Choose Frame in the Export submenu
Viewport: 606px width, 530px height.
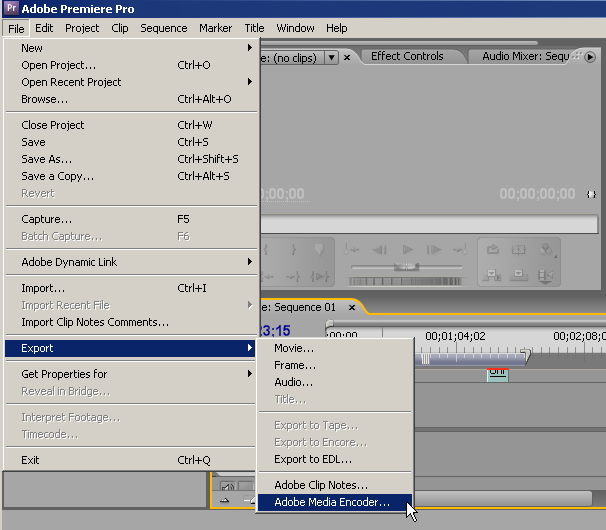(x=335, y=365)
